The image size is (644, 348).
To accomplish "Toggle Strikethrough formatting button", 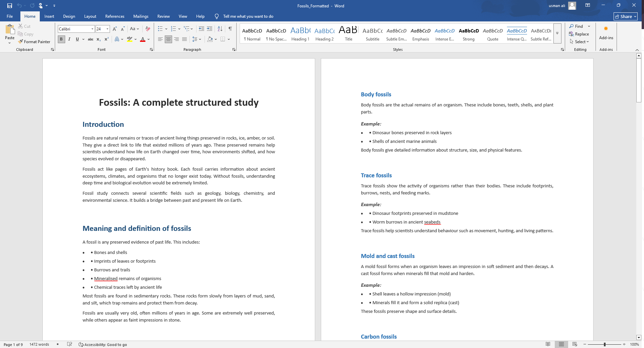I will point(90,39).
